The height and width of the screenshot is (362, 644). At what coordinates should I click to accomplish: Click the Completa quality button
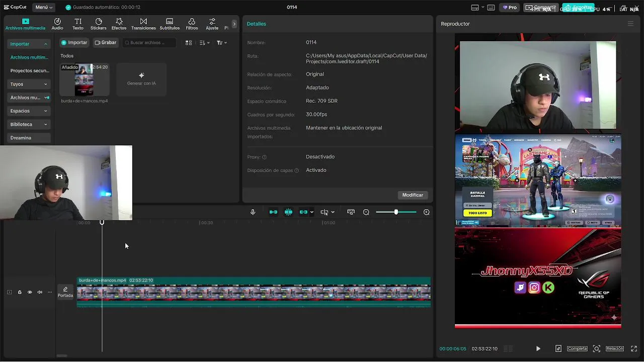(577, 348)
